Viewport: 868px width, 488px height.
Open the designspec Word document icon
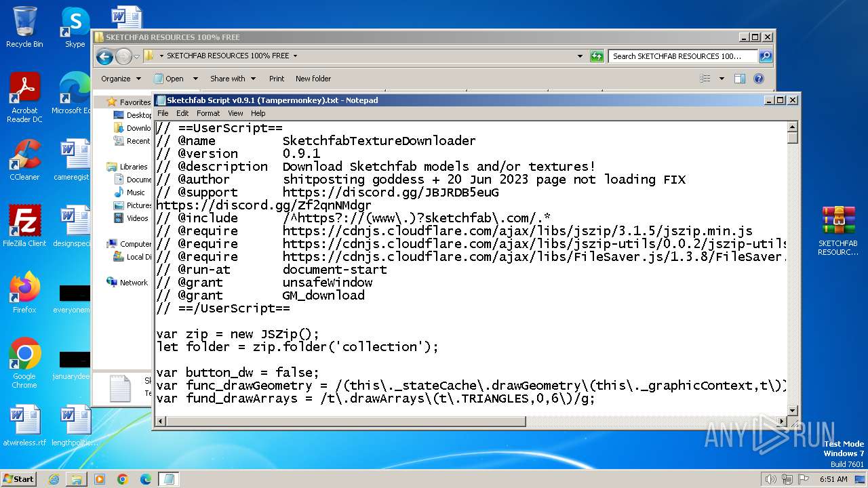point(72,226)
